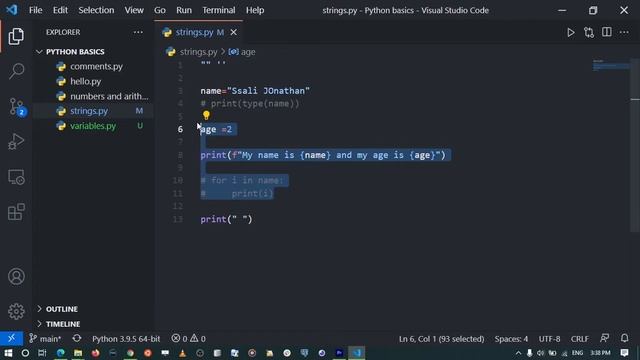640x360 pixels.
Task: Open the Extensions view
Action: pyautogui.click(x=16, y=212)
